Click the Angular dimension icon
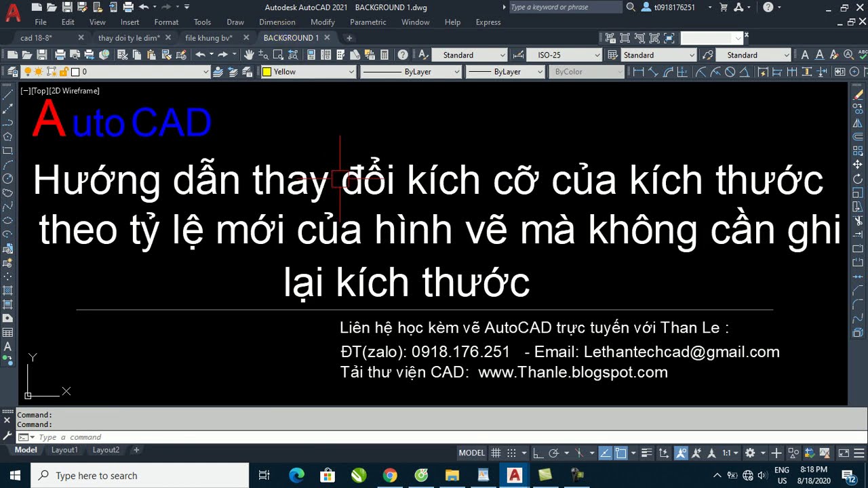868x488 pixels. click(x=745, y=71)
